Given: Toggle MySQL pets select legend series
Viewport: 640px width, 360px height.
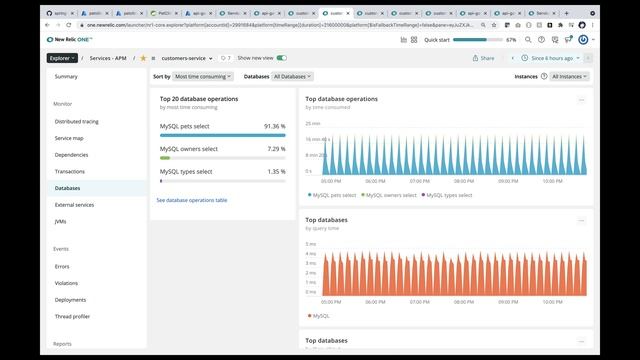Looking at the screenshot, I should (x=331, y=195).
